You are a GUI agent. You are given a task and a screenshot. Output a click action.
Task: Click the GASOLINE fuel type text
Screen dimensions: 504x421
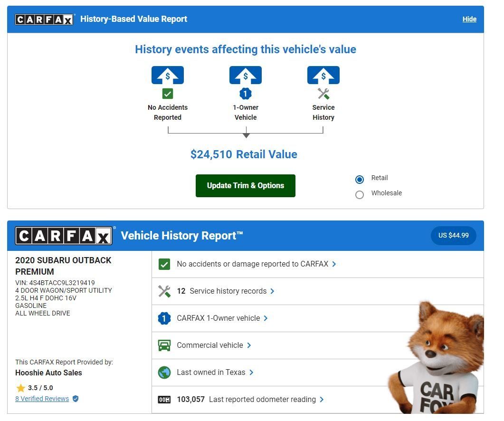[x=31, y=306]
